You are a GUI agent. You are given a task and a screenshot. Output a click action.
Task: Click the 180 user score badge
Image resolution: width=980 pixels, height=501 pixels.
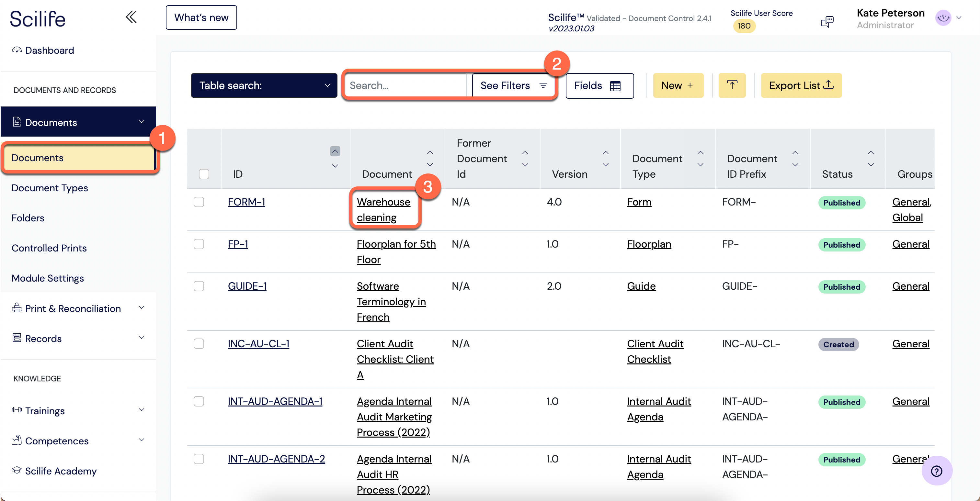[744, 26]
